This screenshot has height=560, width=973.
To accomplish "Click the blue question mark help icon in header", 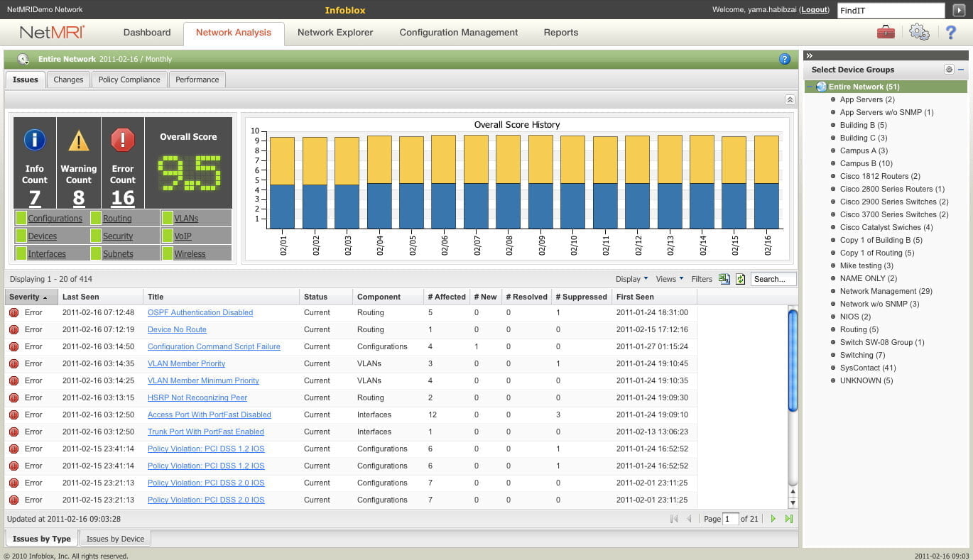I will click(x=951, y=32).
